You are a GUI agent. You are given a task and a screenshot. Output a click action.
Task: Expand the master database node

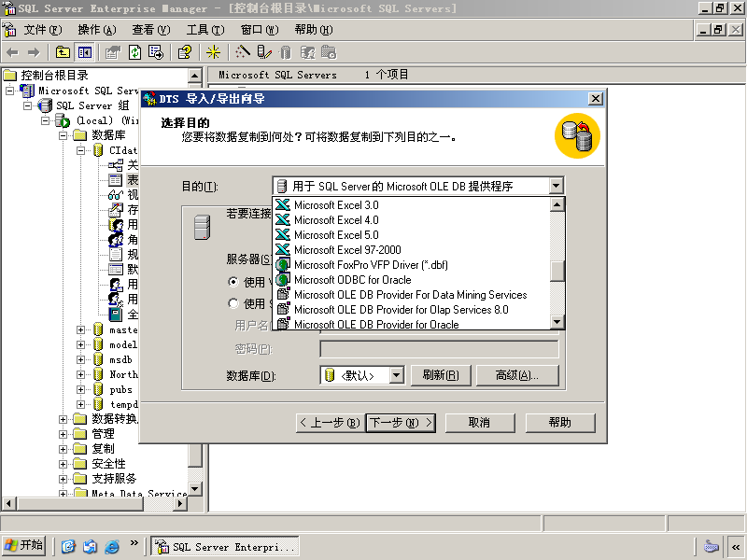coord(80,330)
